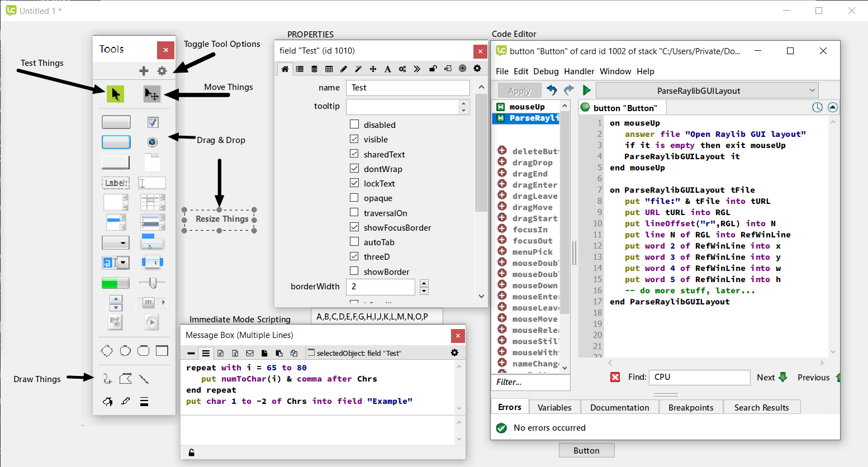
Task: Uncheck the threeD checkbox
Action: tap(354, 256)
